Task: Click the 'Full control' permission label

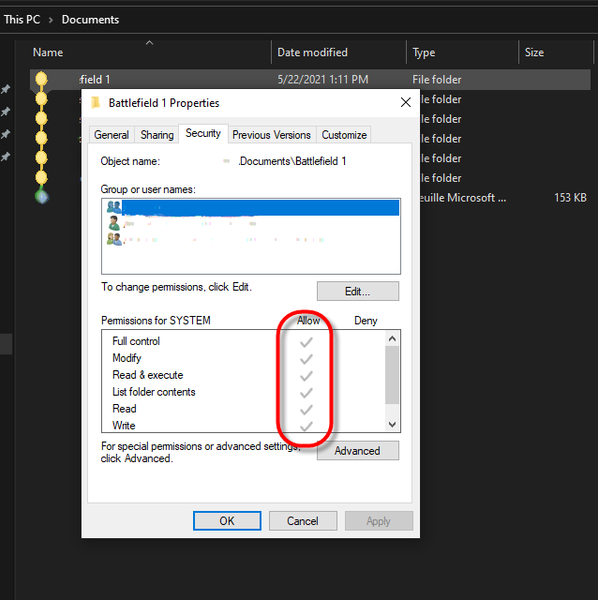Action: (x=136, y=341)
